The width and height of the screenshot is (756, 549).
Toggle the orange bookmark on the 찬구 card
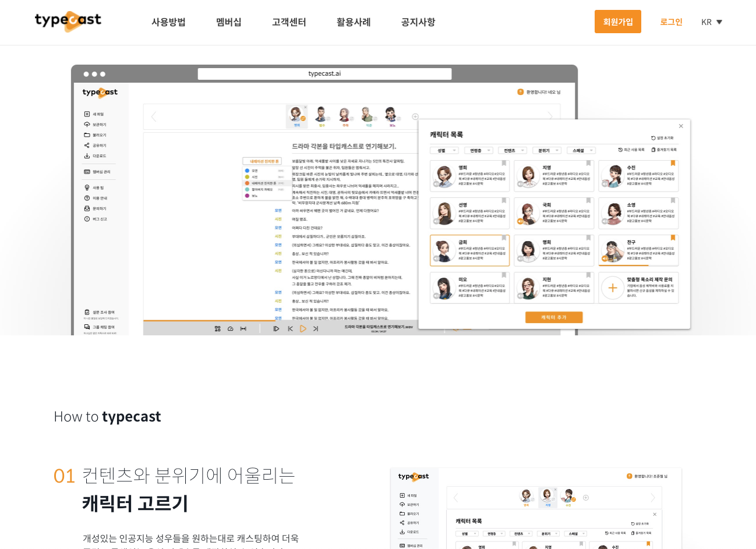[673, 238]
